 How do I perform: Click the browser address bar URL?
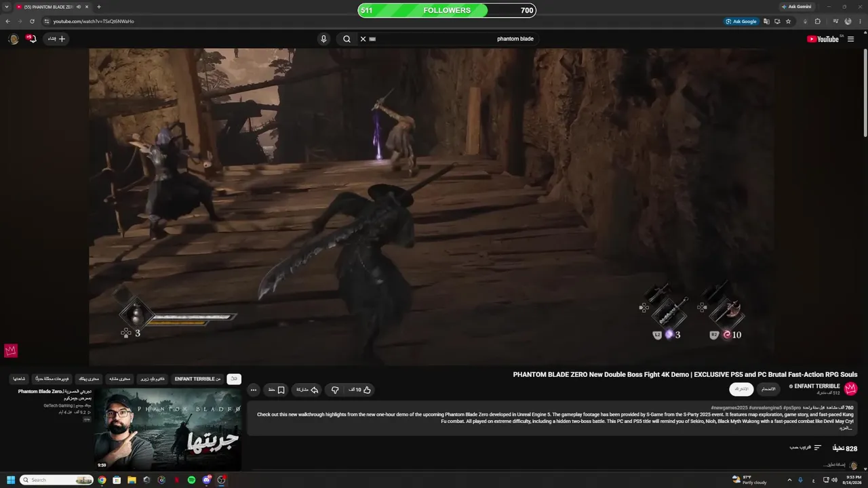pos(94,21)
